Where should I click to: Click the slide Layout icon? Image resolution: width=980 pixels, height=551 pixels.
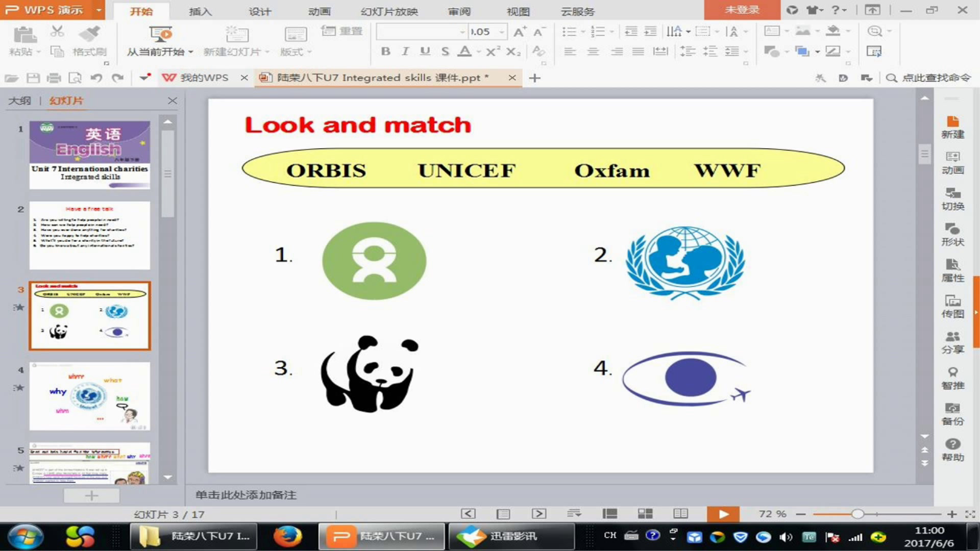click(x=296, y=34)
